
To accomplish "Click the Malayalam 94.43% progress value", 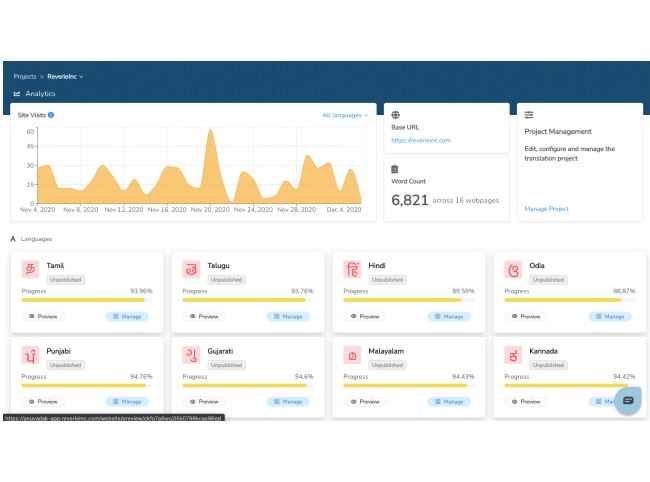I will [x=463, y=377].
